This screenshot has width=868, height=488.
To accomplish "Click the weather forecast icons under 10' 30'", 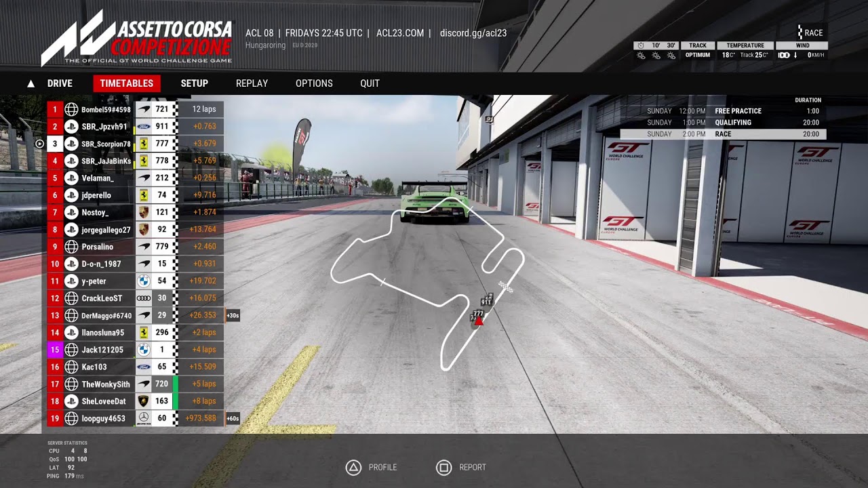I will (655, 56).
